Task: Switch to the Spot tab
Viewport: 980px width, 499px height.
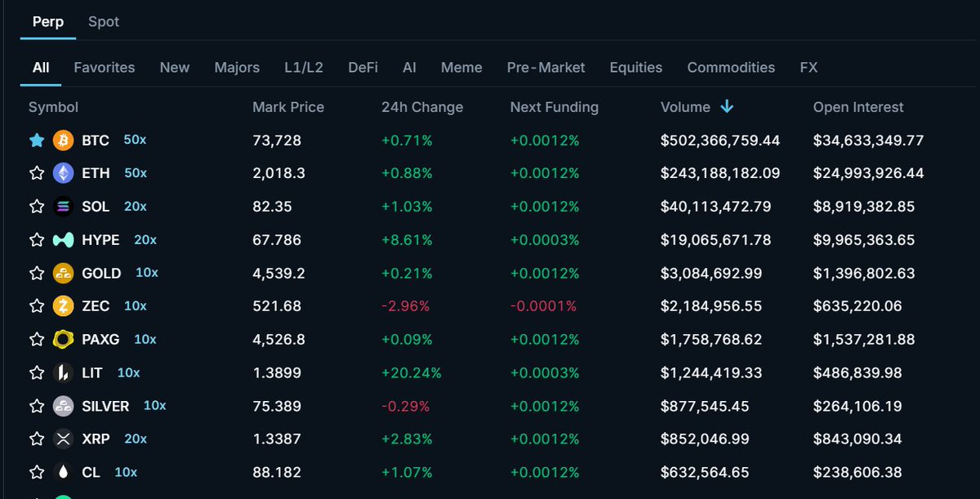Action: (x=104, y=22)
